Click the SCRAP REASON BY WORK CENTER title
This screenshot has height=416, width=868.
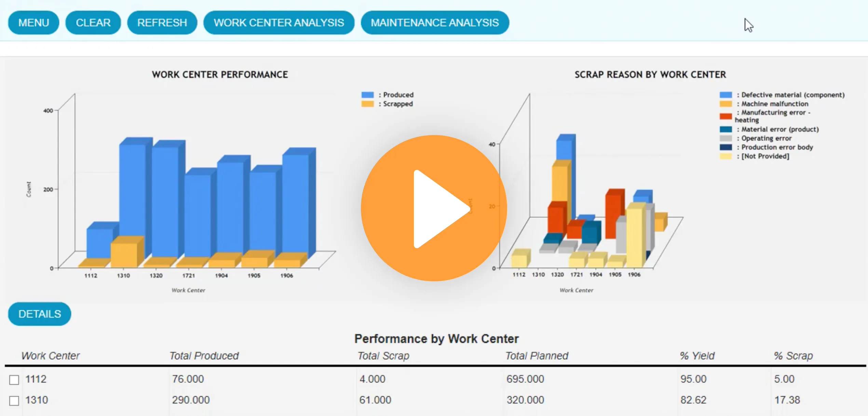650,75
